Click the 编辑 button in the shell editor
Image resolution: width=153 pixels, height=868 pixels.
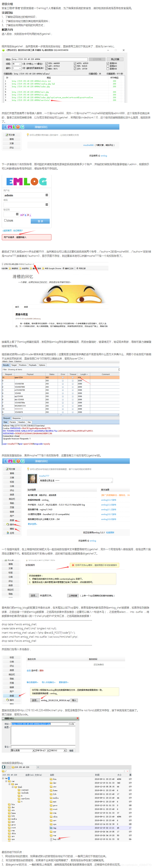pyautogui.click(x=71, y=750)
